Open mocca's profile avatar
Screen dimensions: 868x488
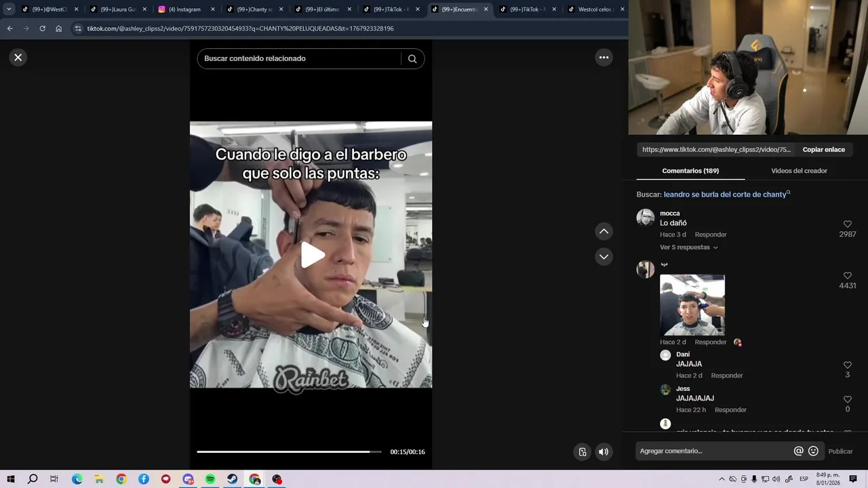[645, 218]
